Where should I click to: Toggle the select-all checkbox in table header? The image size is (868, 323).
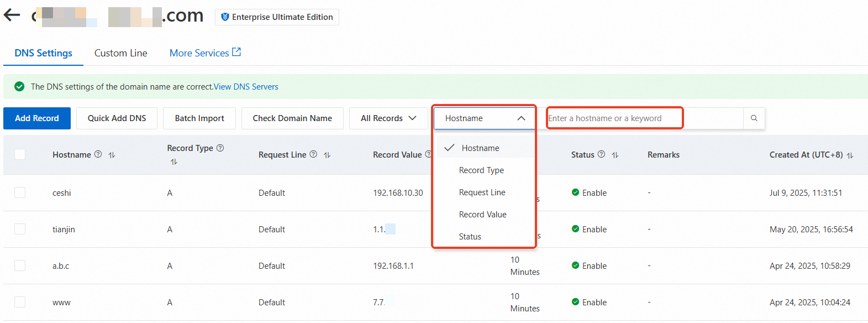[x=20, y=154]
